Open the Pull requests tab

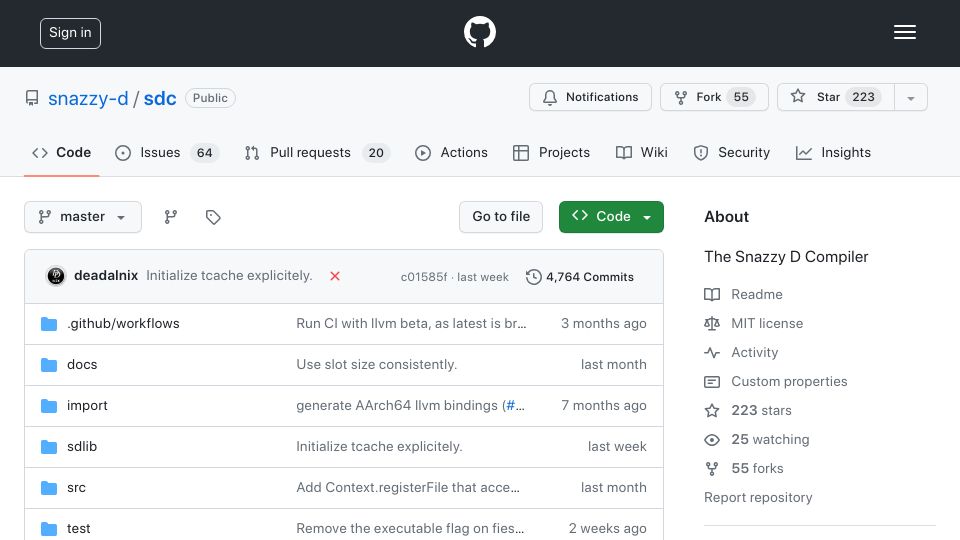(317, 152)
